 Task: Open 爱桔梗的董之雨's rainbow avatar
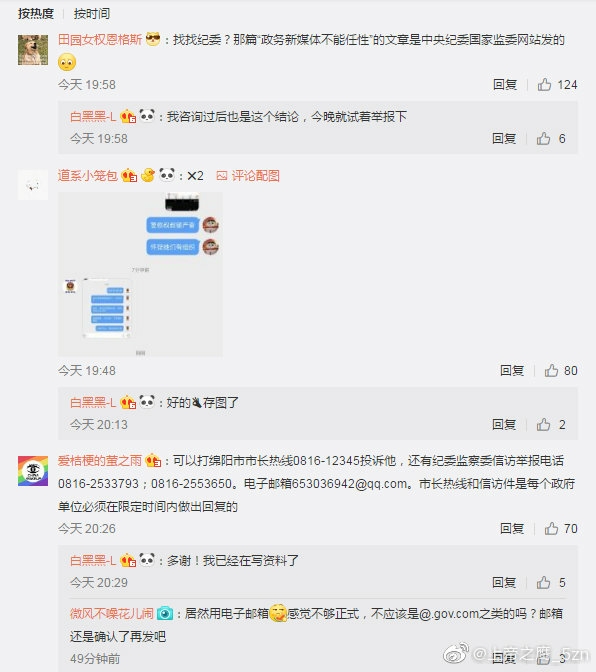[x=33, y=471]
